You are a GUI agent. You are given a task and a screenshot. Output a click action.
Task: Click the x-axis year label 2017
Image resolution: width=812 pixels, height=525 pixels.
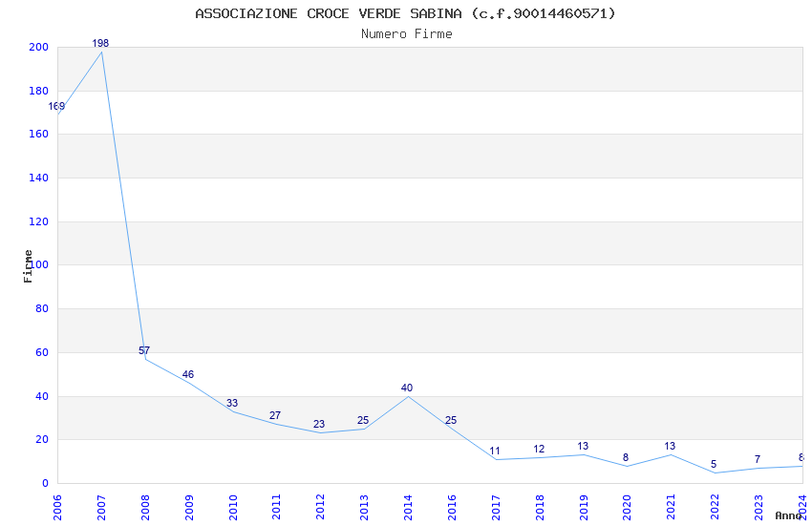(496, 508)
